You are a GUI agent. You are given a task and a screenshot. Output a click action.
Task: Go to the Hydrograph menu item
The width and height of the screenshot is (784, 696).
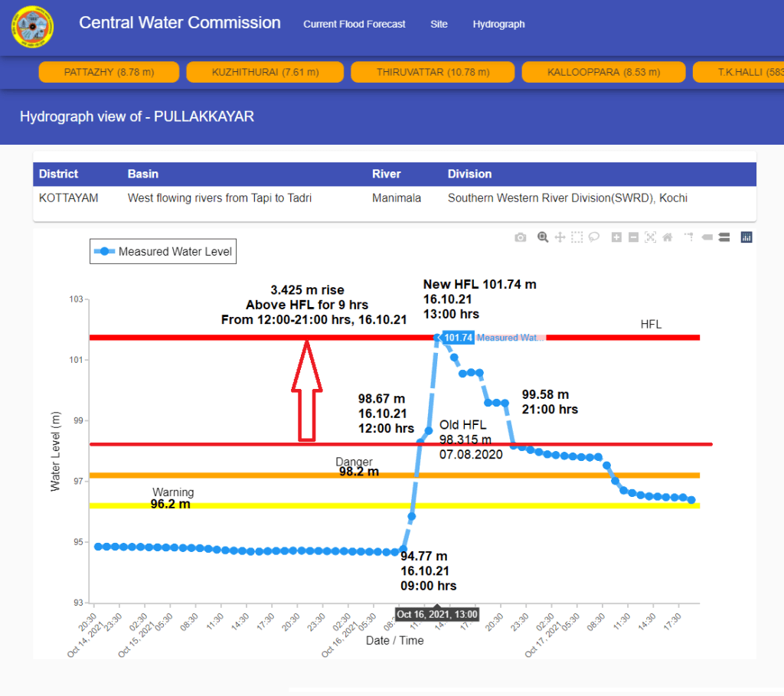point(498,25)
